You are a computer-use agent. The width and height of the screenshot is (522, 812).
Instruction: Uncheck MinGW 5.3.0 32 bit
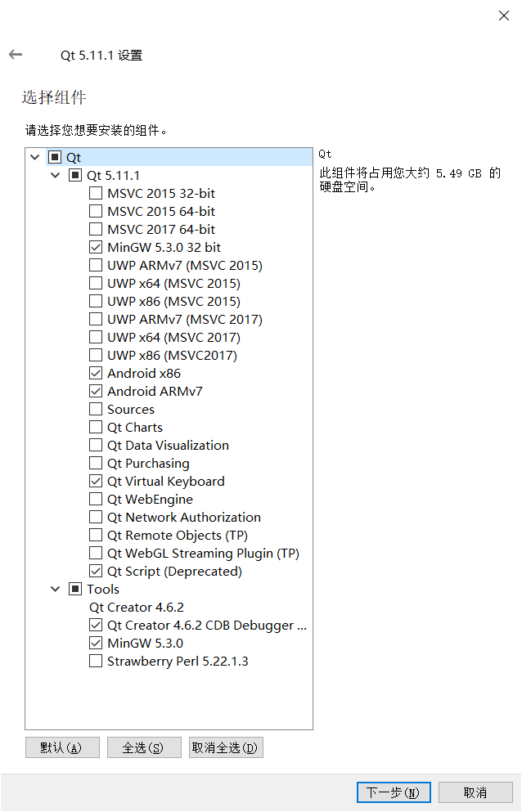click(96, 248)
